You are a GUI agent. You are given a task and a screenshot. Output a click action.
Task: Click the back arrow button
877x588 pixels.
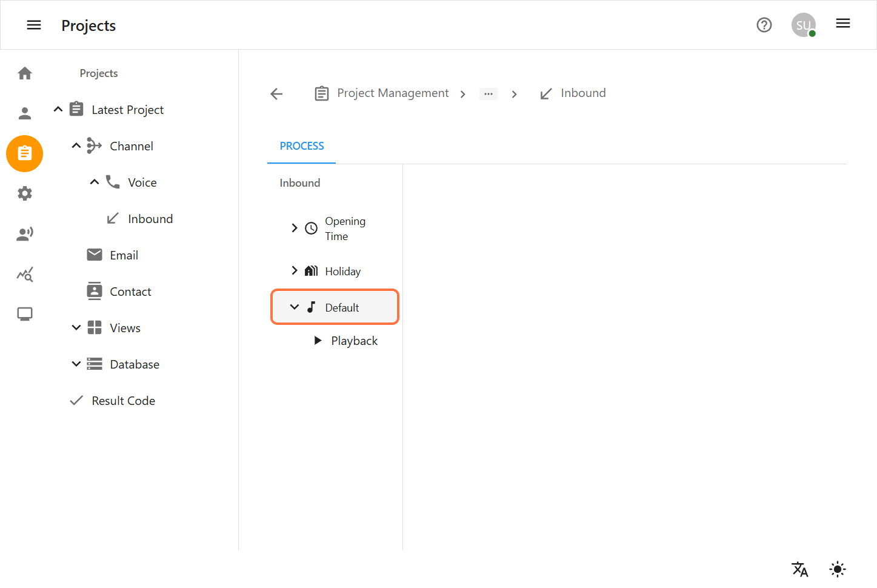click(x=276, y=93)
